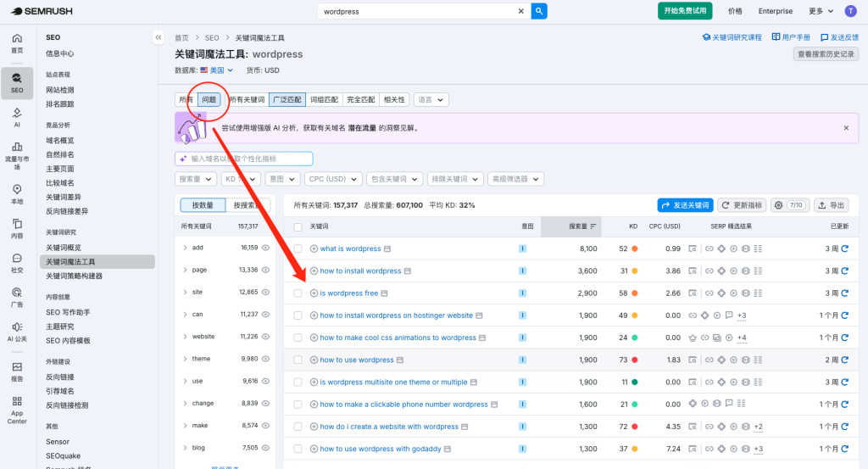
Task: Add what is wordpress keyword plus icon
Action: tap(314, 248)
